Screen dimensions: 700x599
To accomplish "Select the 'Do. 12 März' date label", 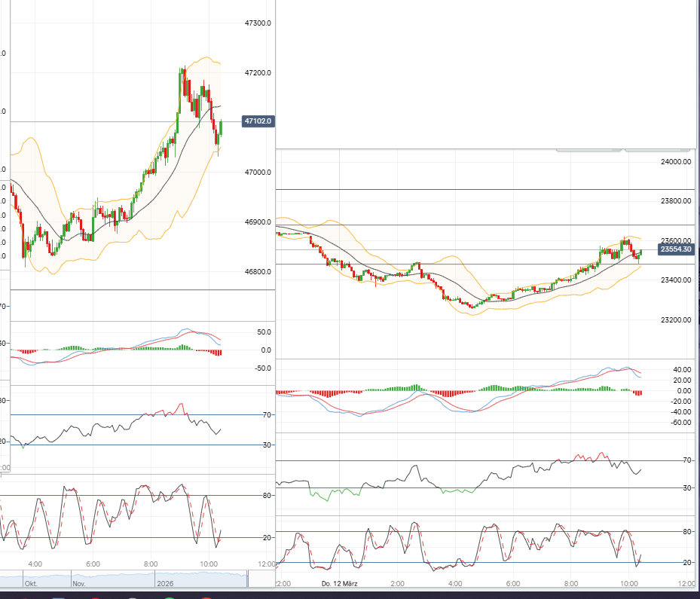I will tap(338, 584).
